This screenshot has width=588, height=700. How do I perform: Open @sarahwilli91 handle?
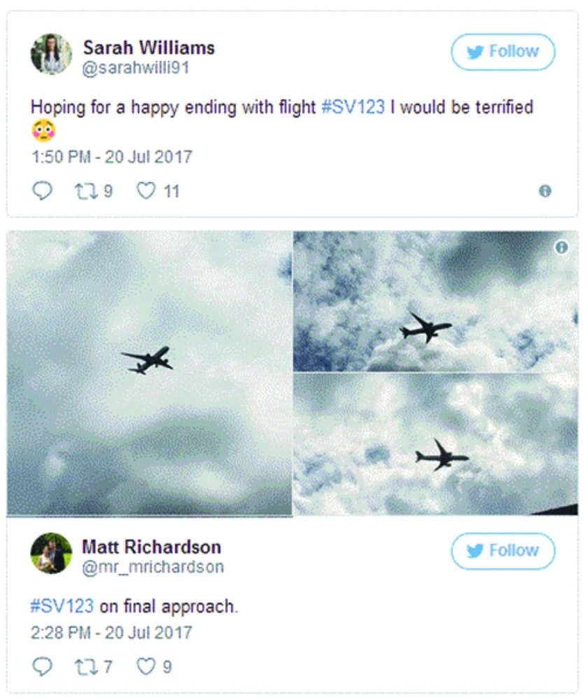136,68
